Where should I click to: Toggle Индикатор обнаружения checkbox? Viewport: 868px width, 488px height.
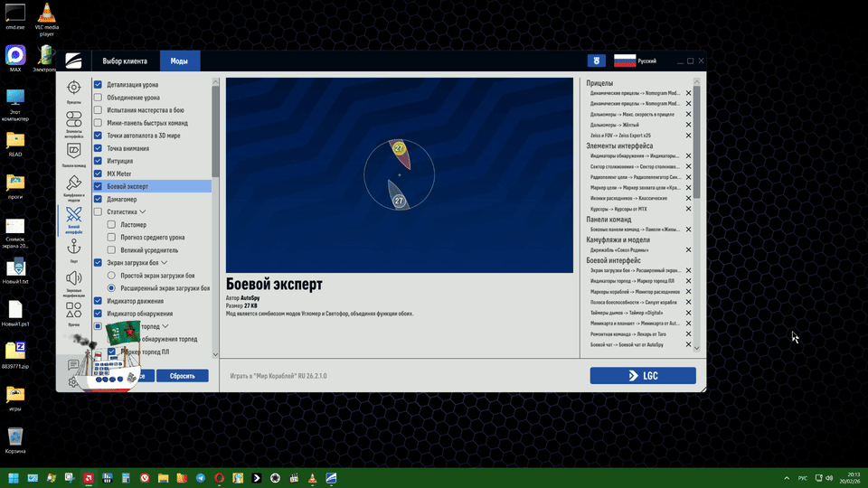coord(98,314)
